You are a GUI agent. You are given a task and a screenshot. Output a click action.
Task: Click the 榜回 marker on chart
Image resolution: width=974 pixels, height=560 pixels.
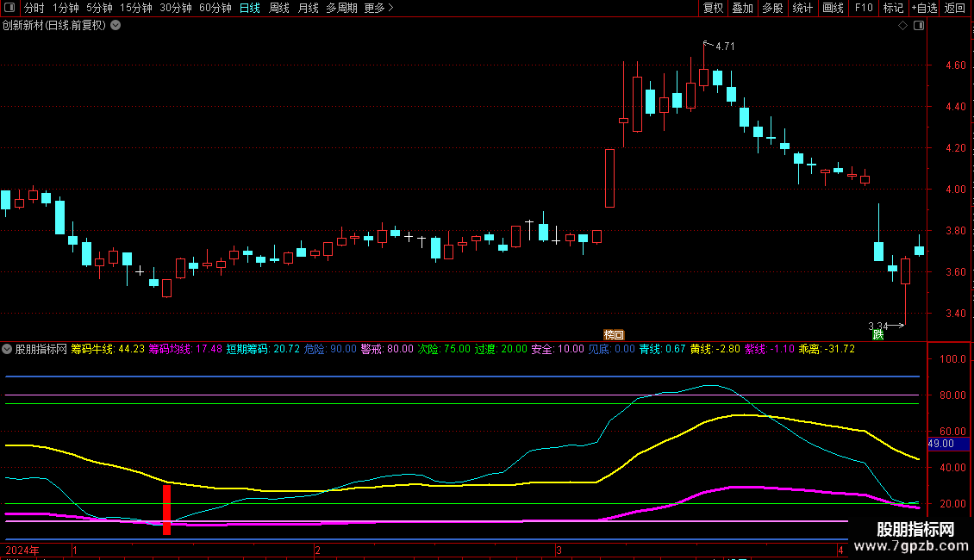(613, 334)
